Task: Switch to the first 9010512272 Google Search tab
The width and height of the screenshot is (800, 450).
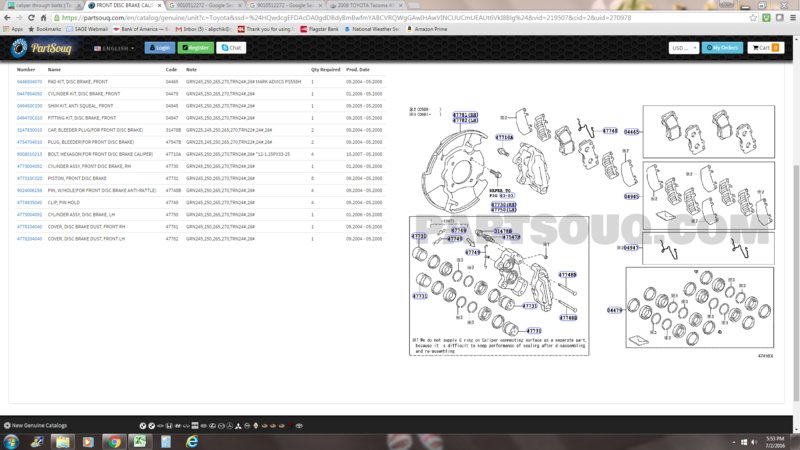Action: click(206, 5)
